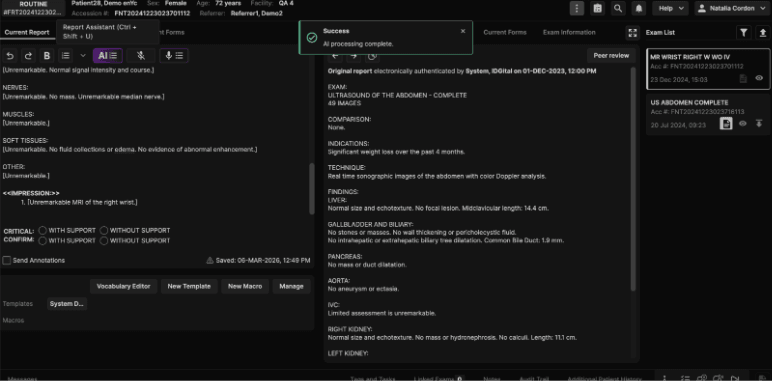The height and width of the screenshot is (381, 772).
Task: Click download arrow on US ABDOMEN COMPLETE exam
Action: click(x=759, y=124)
